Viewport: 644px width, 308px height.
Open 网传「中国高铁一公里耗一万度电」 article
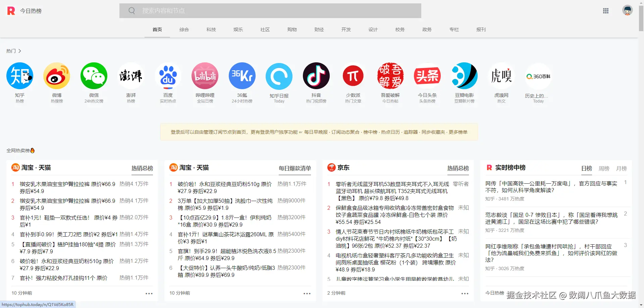click(x=551, y=187)
